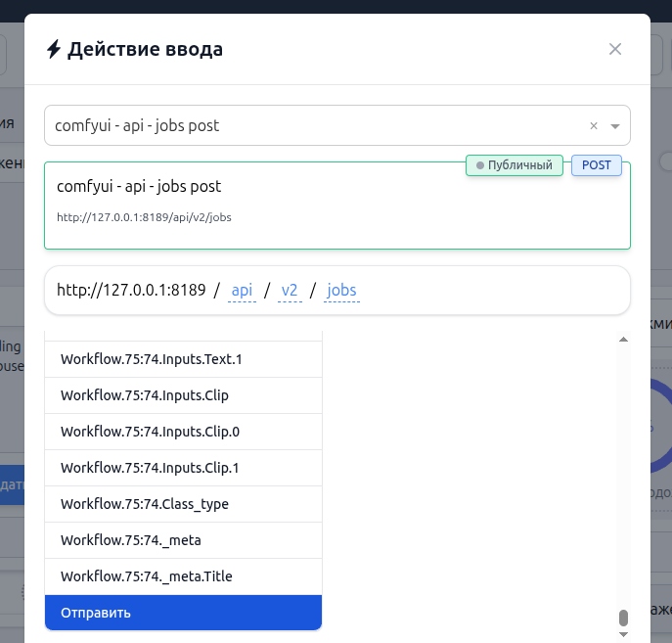This screenshot has width=672, height=643.
Task: Click the action combo box field
Action: (337, 125)
